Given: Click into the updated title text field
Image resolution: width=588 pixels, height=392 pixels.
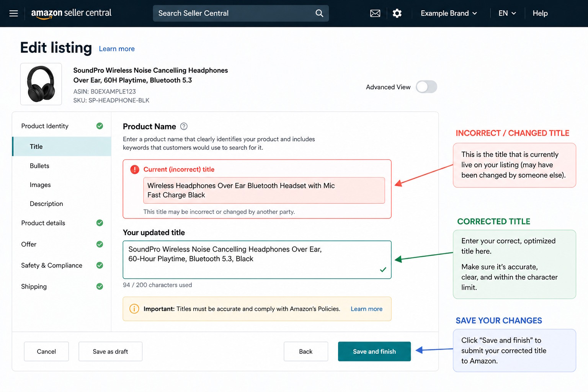Looking at the screenshot, I should (x=256, y=259).
